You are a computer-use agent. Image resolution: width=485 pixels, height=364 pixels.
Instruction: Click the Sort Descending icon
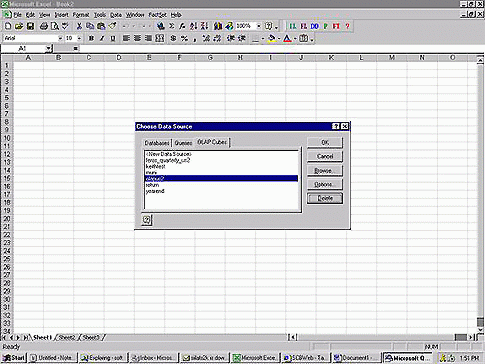tap(204, 26)
